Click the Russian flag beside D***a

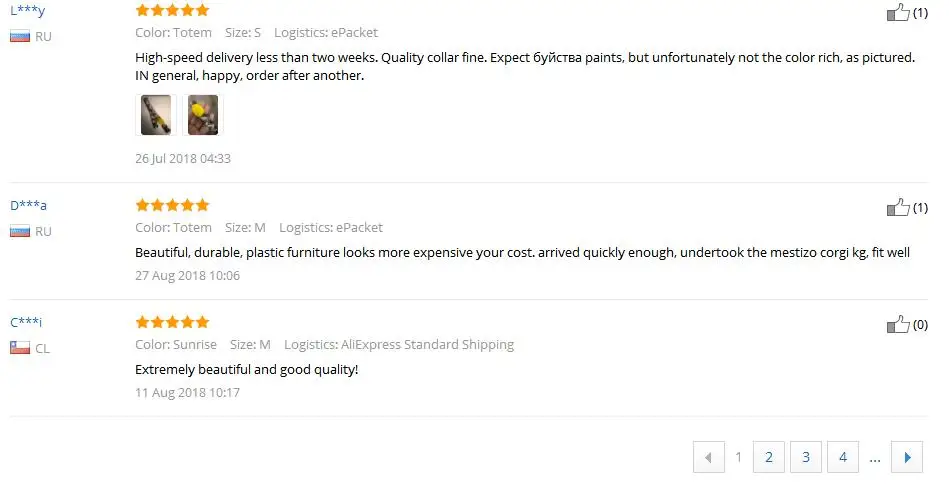point(19,231)
